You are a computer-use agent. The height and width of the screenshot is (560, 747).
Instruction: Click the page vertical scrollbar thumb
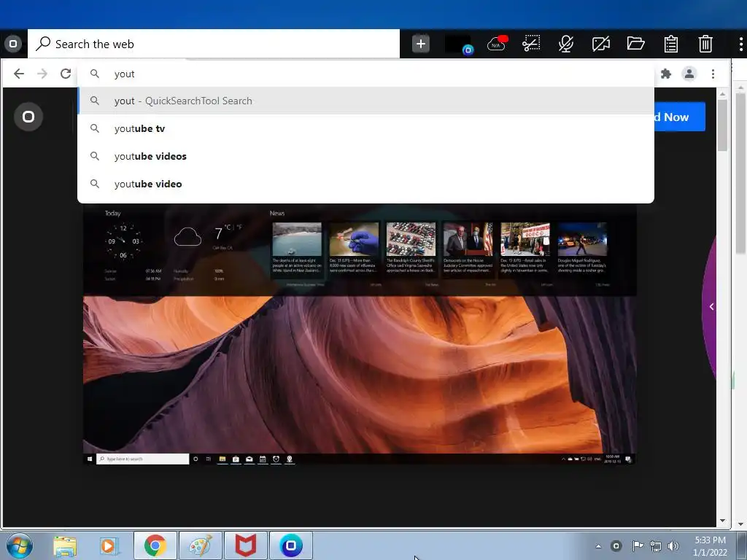pyautogui.click(x=722, y=125)
